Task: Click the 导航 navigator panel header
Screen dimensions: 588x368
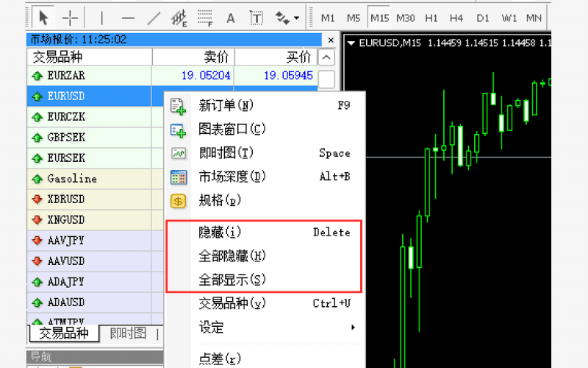Action: tap(95, 356)
